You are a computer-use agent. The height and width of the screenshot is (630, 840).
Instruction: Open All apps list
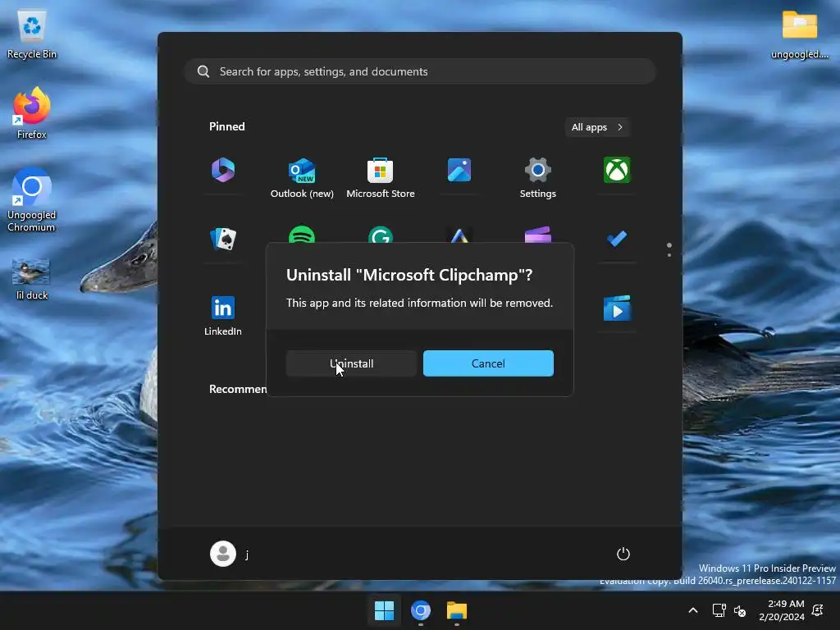pos(597,127)
